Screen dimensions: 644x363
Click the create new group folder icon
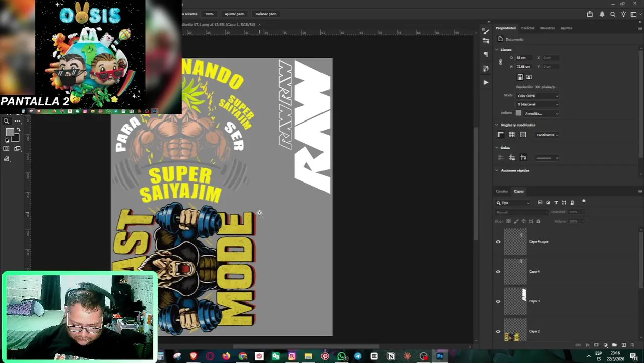pos(614,345)
